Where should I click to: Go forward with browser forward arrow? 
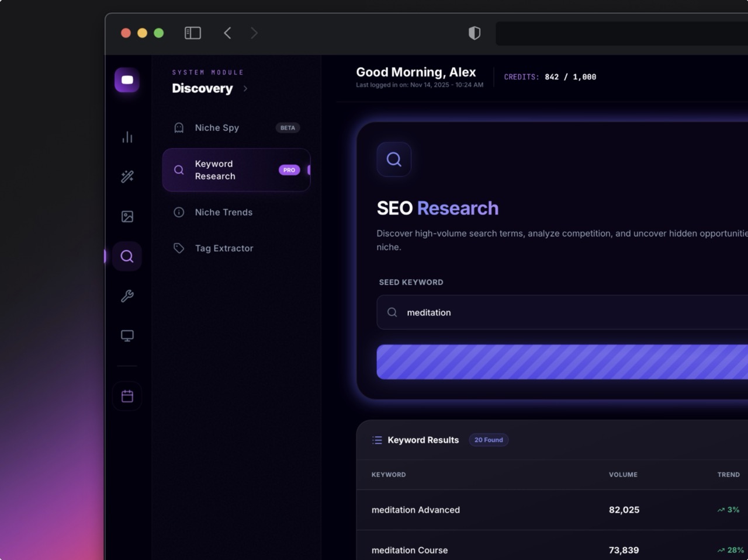tap(254, 33)
